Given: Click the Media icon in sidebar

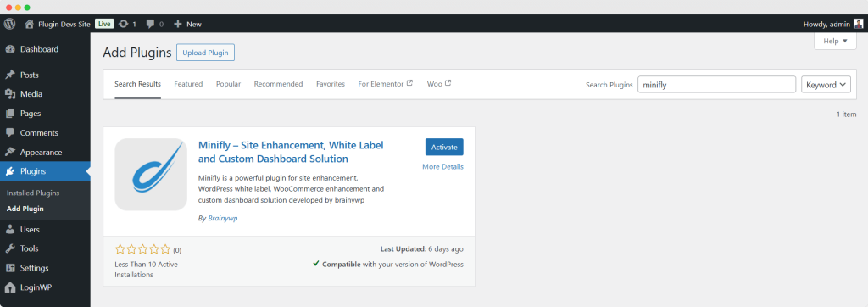Looking at the screenshot, I should pos(10,94).
